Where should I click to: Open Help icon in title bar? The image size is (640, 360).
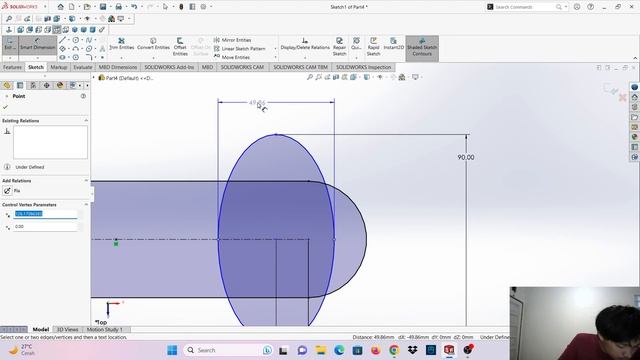(591, 7)
